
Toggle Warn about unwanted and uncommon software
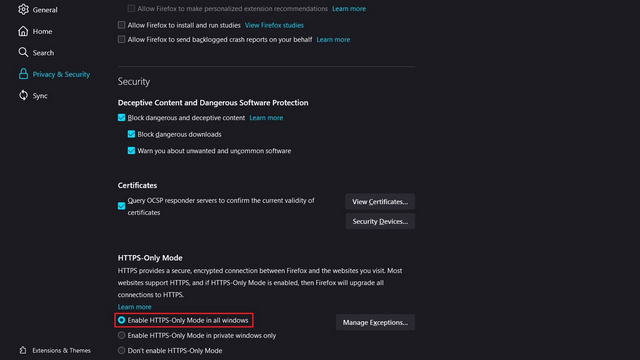tap(131, 151)
